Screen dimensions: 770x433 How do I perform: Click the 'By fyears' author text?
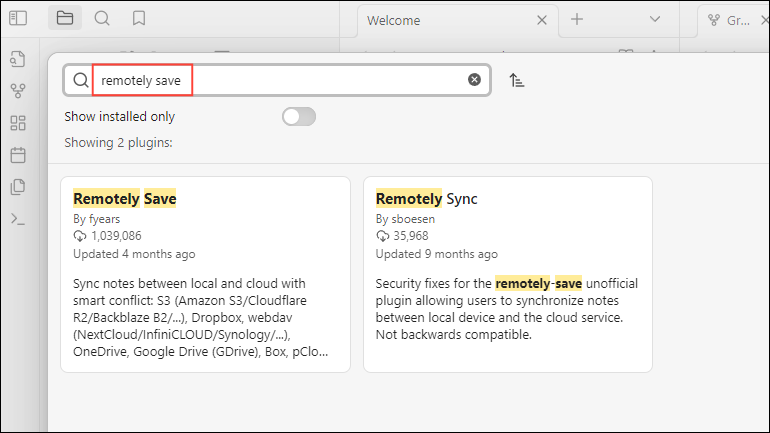97,219
